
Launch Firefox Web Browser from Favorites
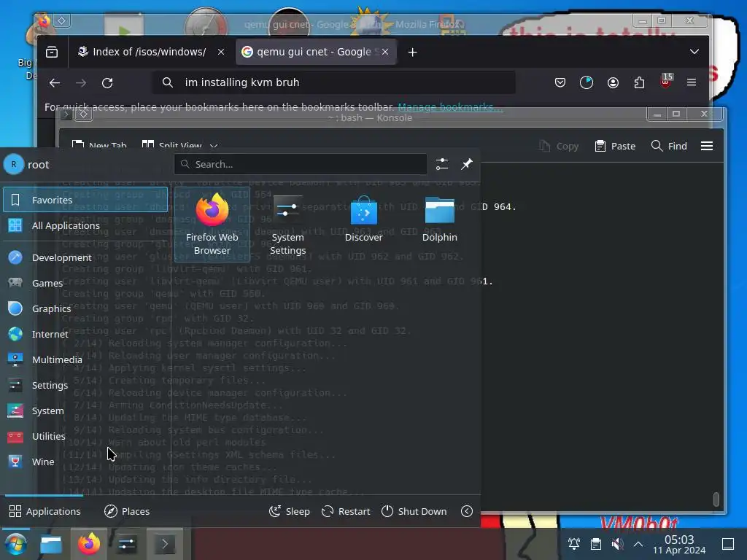[212, 225]
